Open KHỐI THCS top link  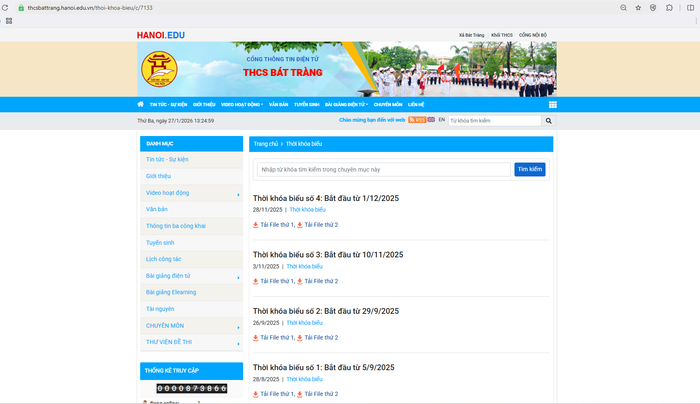pyautogui.click(x=502, y=35)
